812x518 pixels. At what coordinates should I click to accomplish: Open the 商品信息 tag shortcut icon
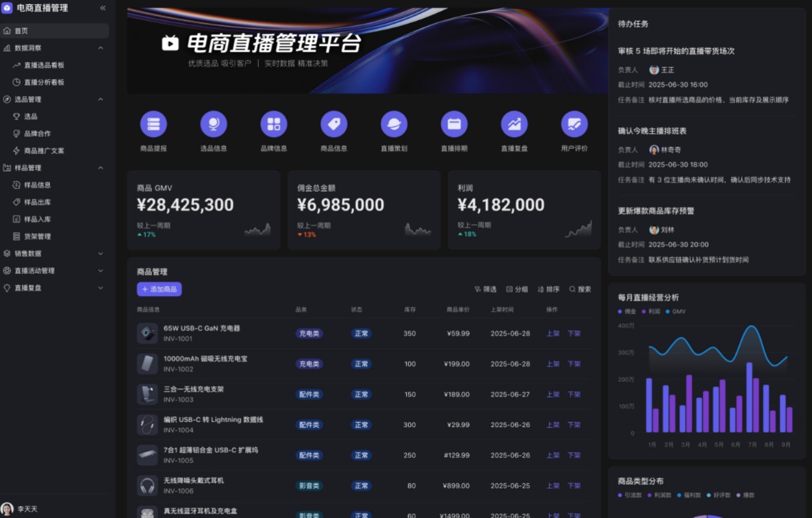coord(334,124)
